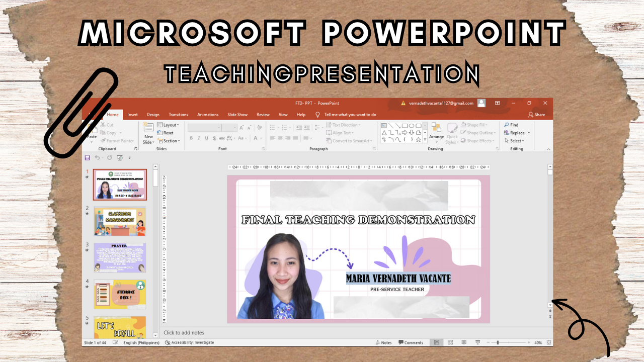Click the Format Painter tool
This screenshot has height=362, width=644.
click(x=118, y=141)
